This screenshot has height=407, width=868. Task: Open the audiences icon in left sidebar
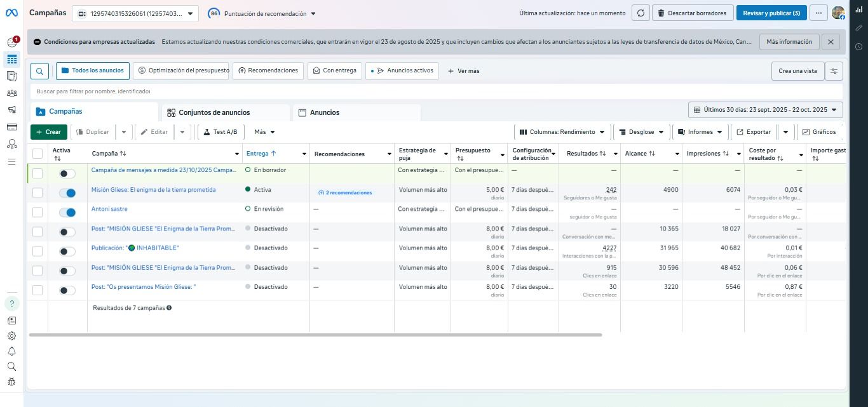click(x=11, y=93)
